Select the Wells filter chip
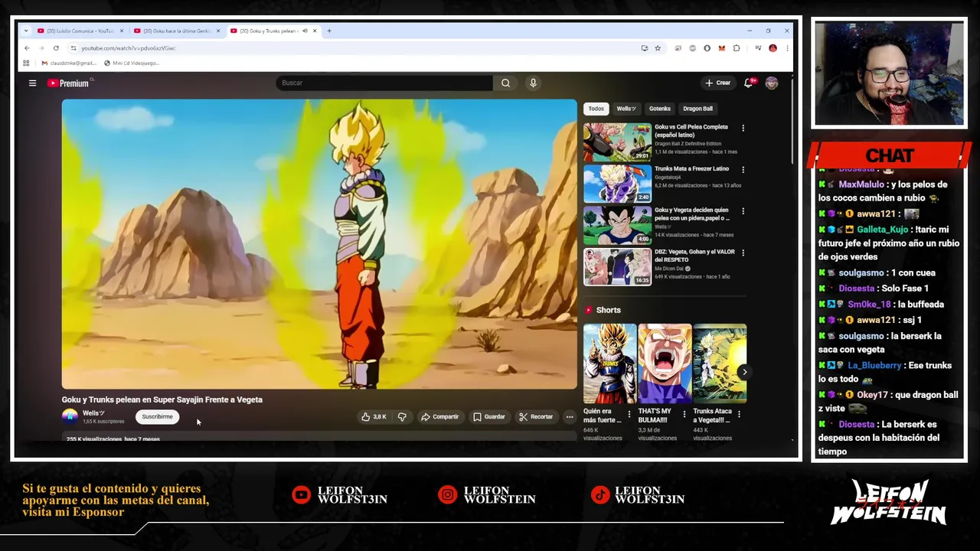This screenshot has height=551, width=980. point(626,109)
